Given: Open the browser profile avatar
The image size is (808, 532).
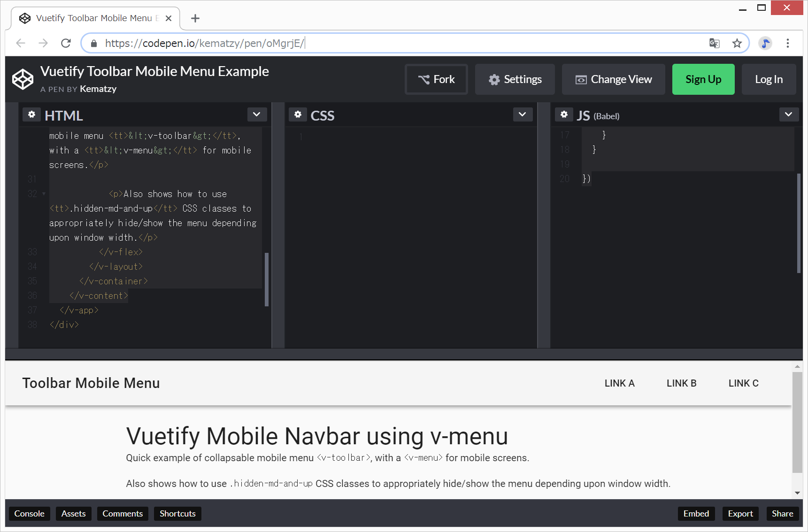Looking at the screenshot, I should (765, 43).
